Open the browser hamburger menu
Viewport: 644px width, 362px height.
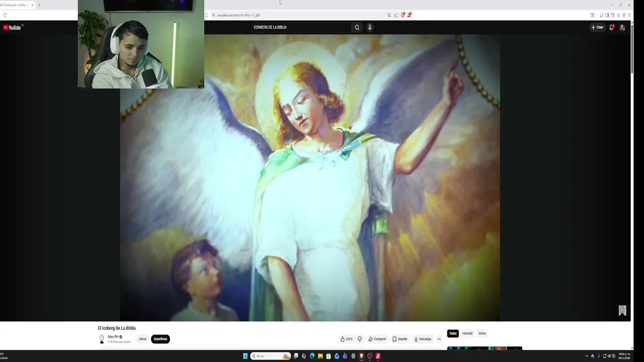coord(629,15)
